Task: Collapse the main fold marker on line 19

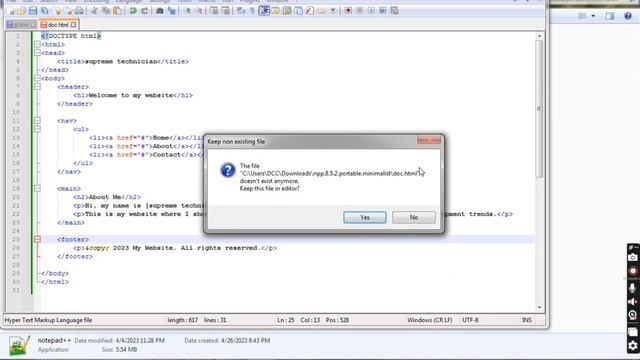Action: (x=37, y=189)
